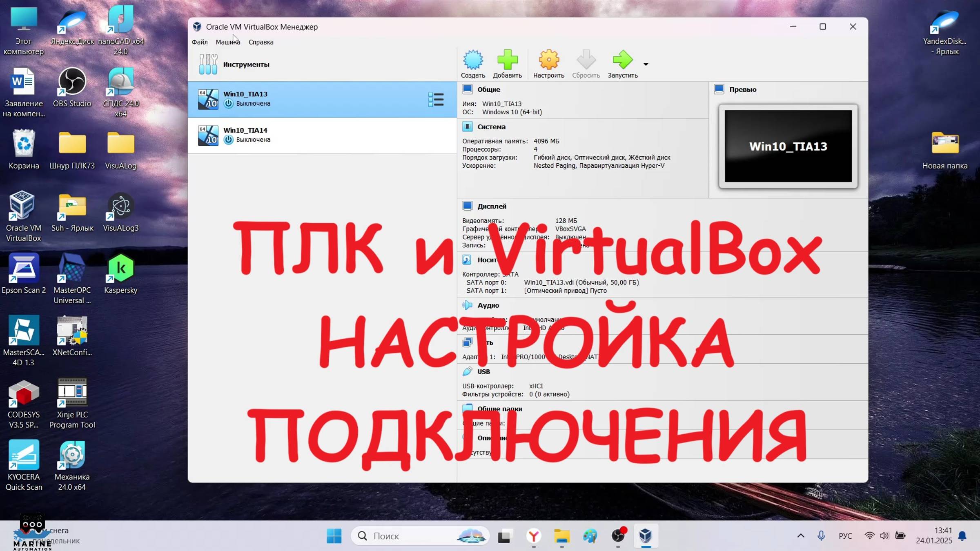The image size is (980, 551).
Task: Open the Файл menu
Action: 200,42
